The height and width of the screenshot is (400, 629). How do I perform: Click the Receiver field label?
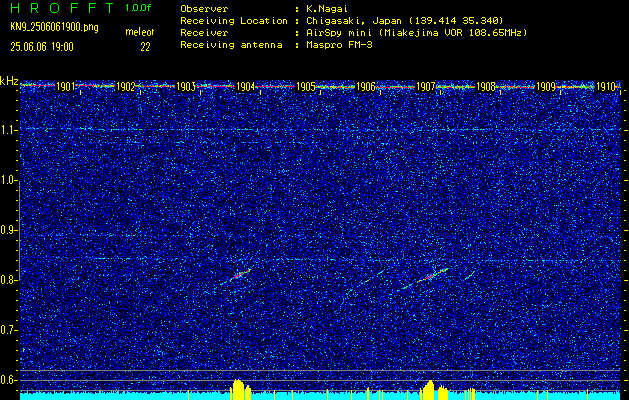coord(204,32)
